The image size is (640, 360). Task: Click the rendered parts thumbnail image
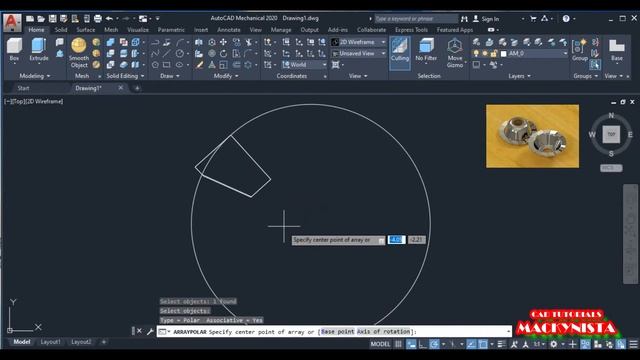[x=532, y=136]
